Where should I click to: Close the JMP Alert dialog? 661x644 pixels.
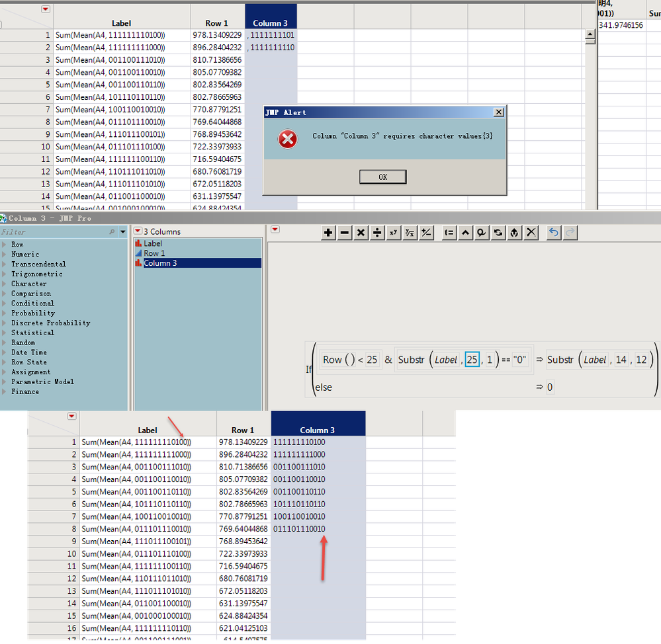coord(499,112)
